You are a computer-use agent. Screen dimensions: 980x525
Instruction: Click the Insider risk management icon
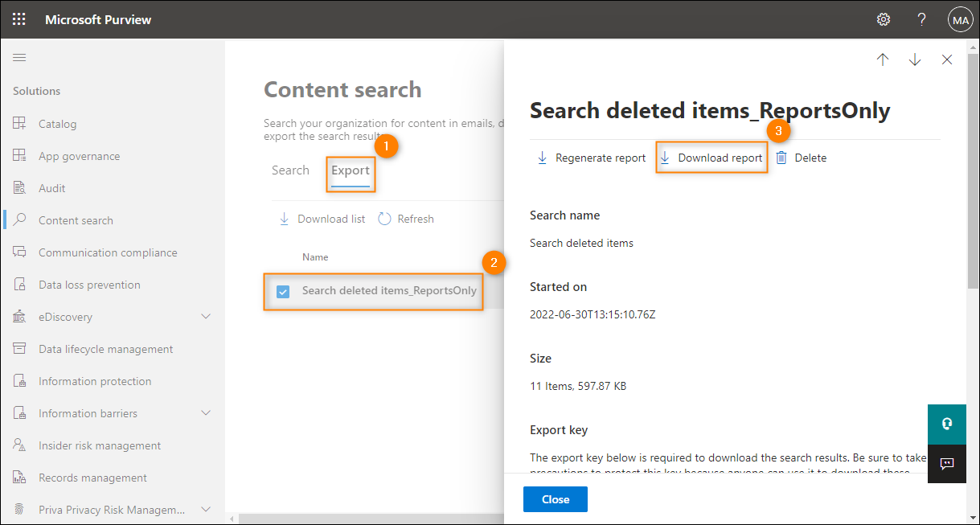(x=19, y=445)
